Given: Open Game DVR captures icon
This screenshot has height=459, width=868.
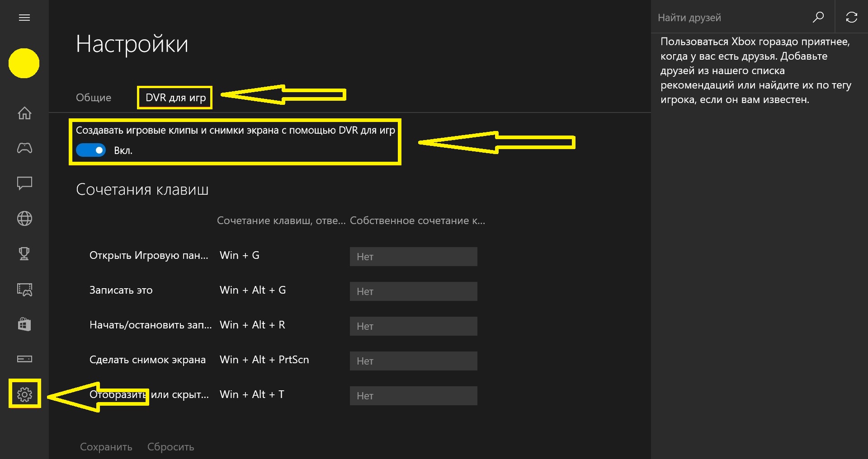Looking at the screenshot, I should point(24,289).
